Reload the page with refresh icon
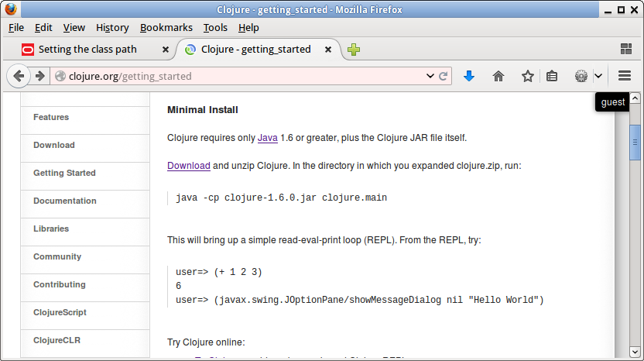This screenshot has height=361, width=644. [x=444, y=76]
